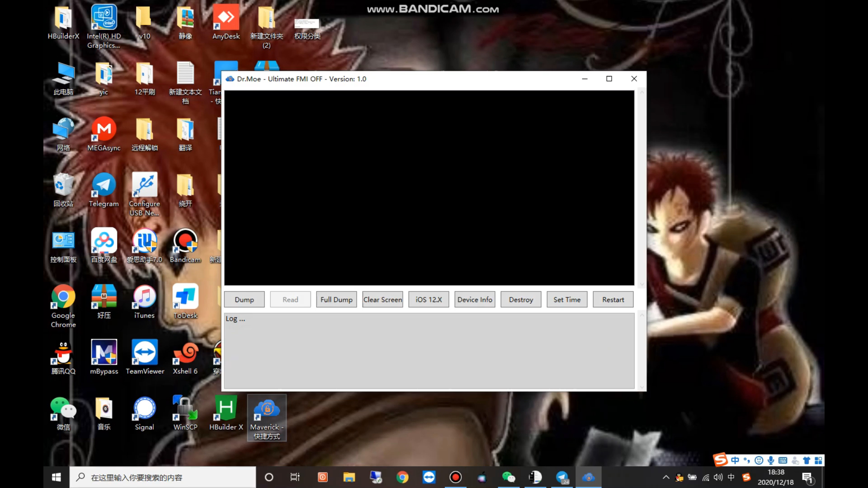Click the Dump button
The width and height of the screenshot is (868, 488).
coord(244,299)
